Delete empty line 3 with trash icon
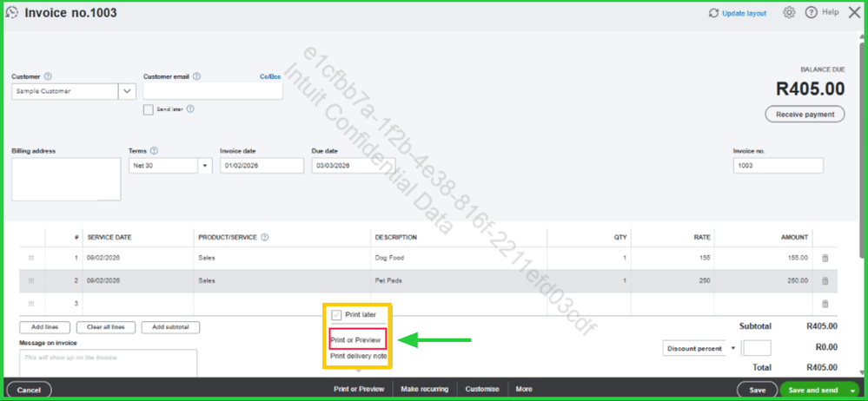 pos(825,304)
